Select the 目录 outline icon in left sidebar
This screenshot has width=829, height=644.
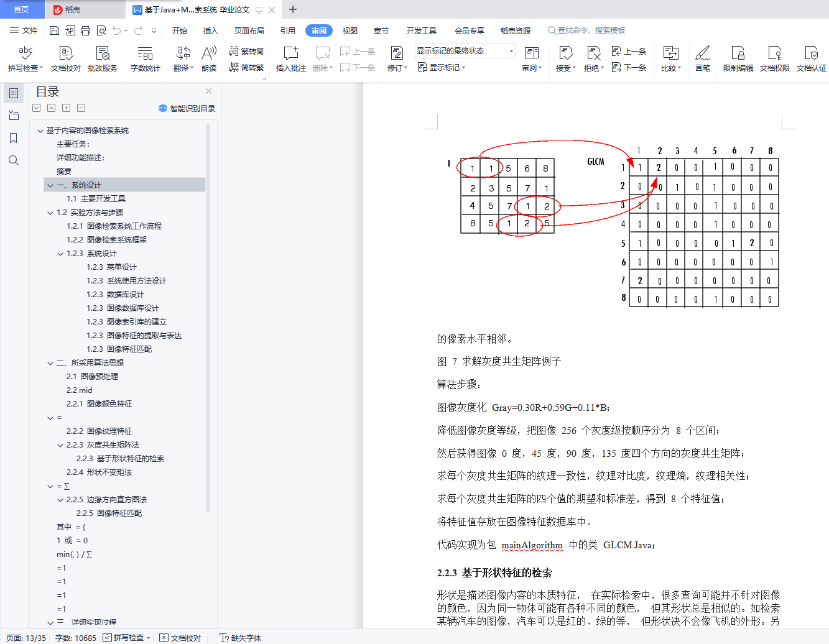(14, 93)
